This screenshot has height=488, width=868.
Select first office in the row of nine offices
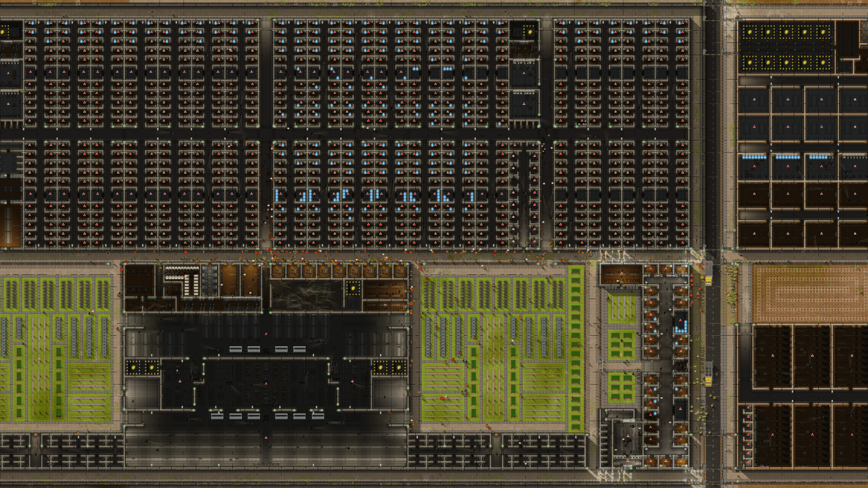[x=278, y=272]
